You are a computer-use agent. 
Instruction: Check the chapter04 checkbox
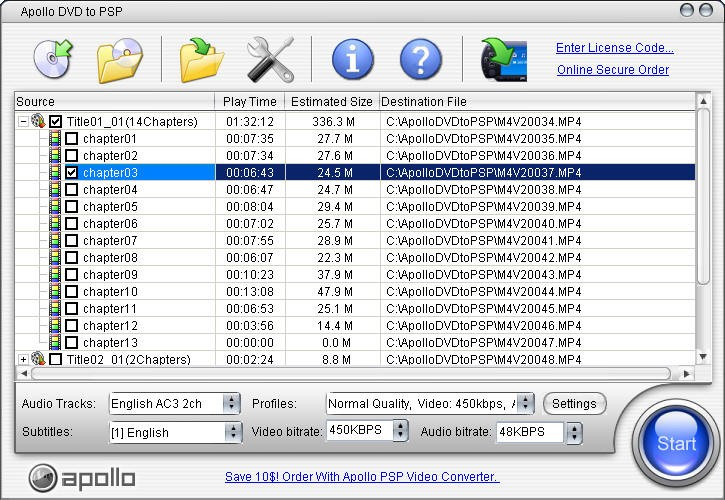click(x=71, y=190)
